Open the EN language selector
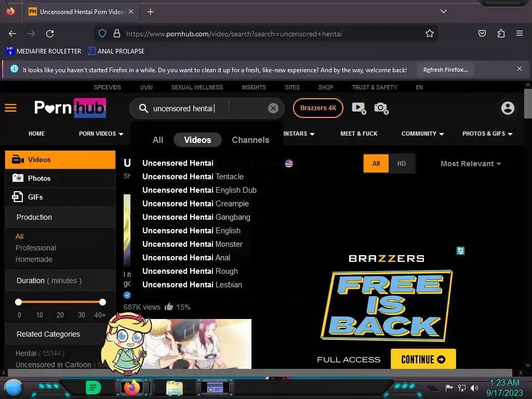532x399 pixels. tap(419, 87)
